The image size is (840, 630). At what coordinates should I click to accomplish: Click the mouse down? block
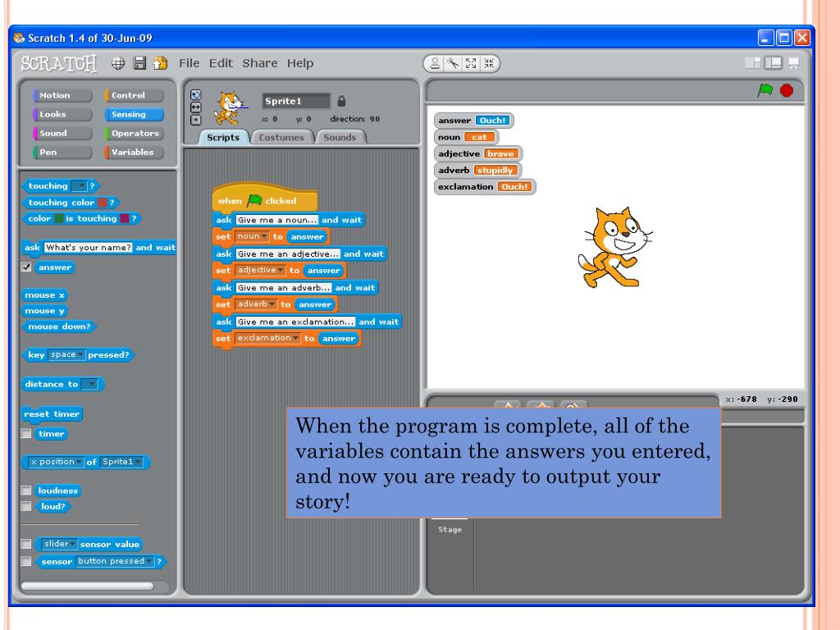(x=59, y=326)
